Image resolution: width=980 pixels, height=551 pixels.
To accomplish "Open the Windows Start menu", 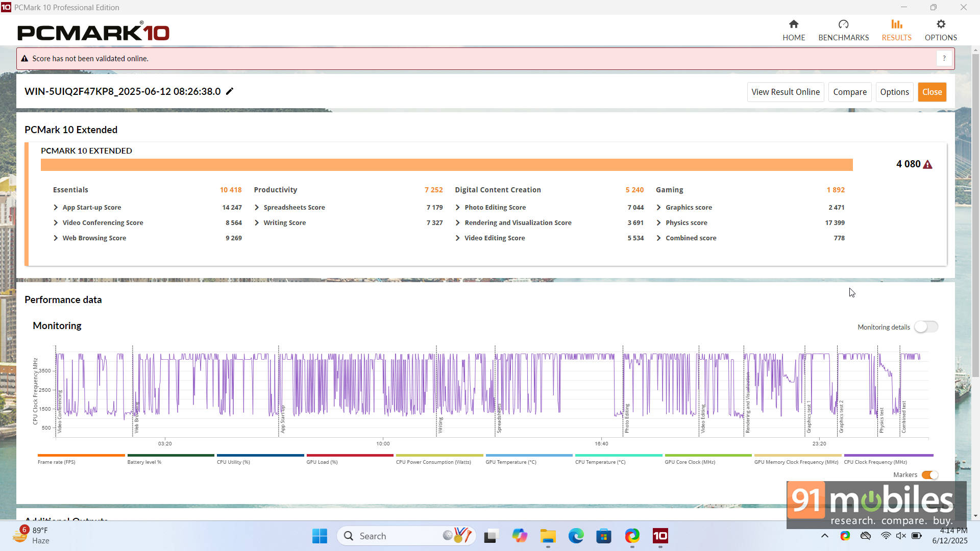I will point(320,536).
